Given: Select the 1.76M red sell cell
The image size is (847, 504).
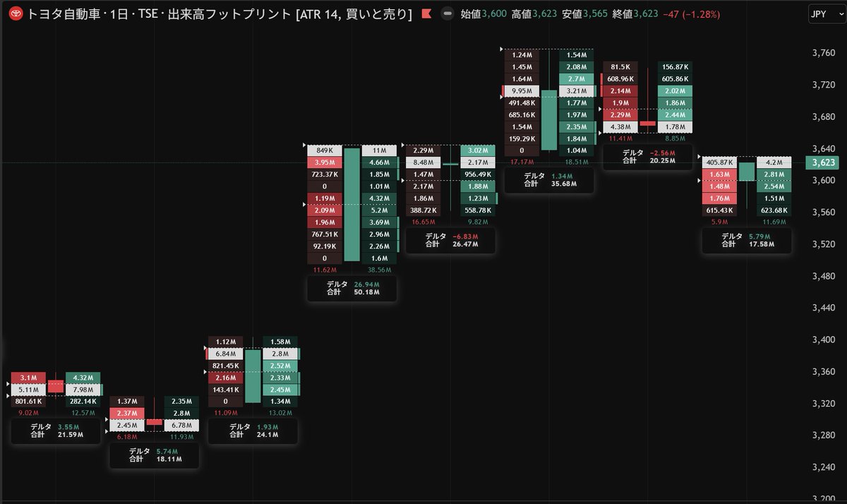Looking at the screenshot, I should [719, 198].
